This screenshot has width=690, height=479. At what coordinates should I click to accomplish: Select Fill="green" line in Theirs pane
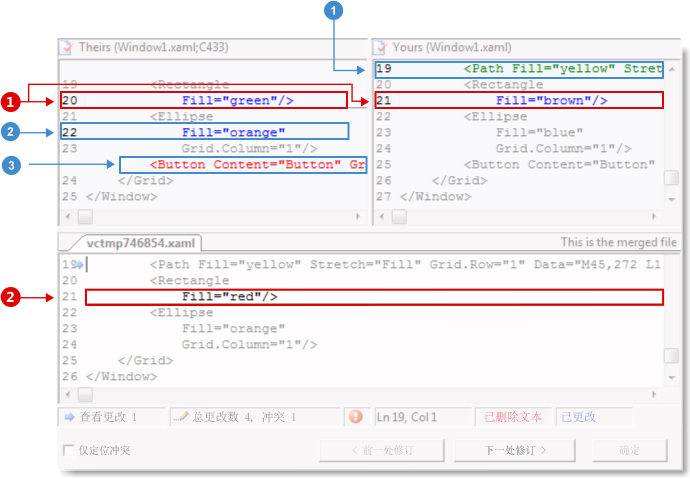[x=204, y=100]
